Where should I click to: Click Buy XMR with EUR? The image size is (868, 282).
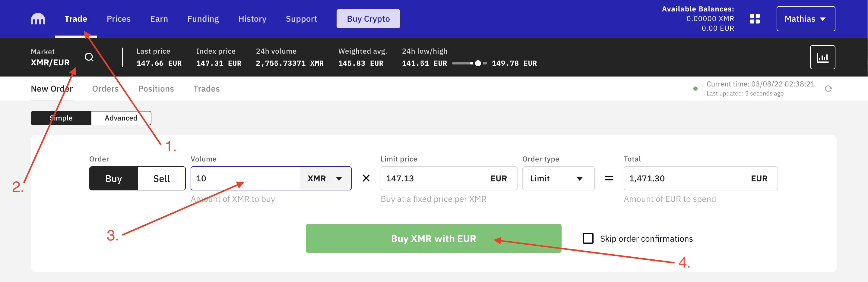433,238
